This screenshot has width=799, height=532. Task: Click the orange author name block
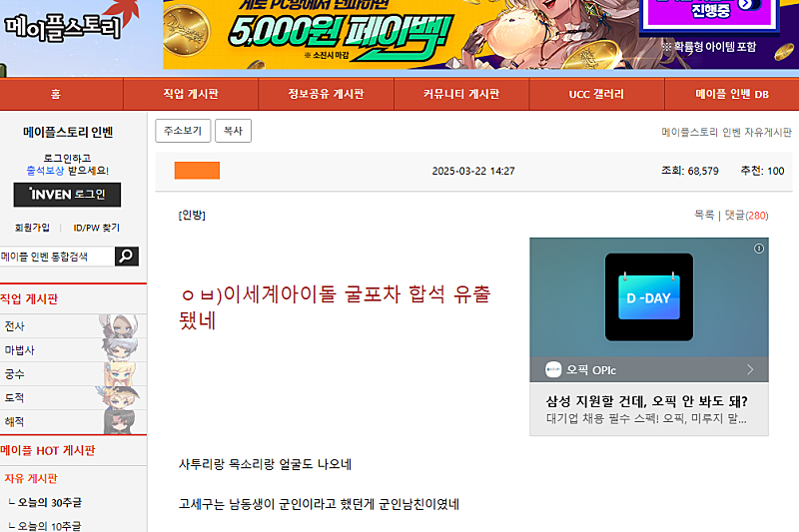197,171
